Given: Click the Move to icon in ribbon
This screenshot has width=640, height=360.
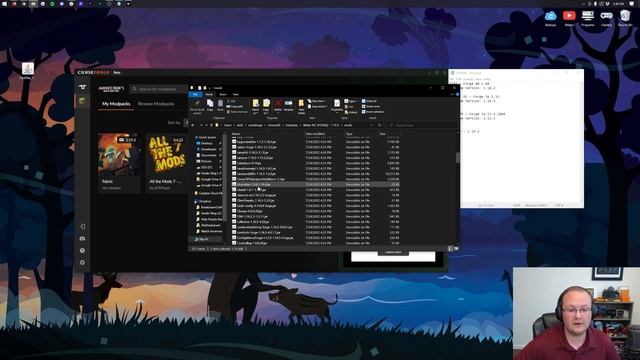Looking at the screenshot, I should [x=256, y=106].
